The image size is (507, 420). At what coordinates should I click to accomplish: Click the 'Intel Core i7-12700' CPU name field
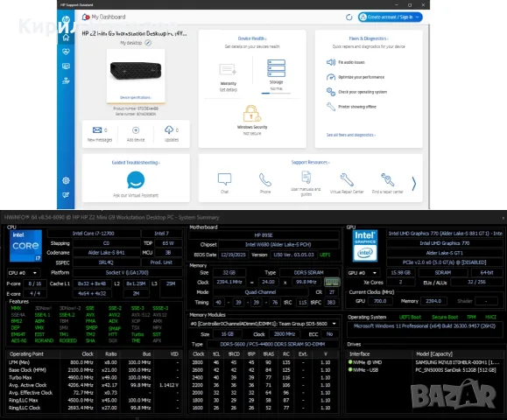coord(94,234)
